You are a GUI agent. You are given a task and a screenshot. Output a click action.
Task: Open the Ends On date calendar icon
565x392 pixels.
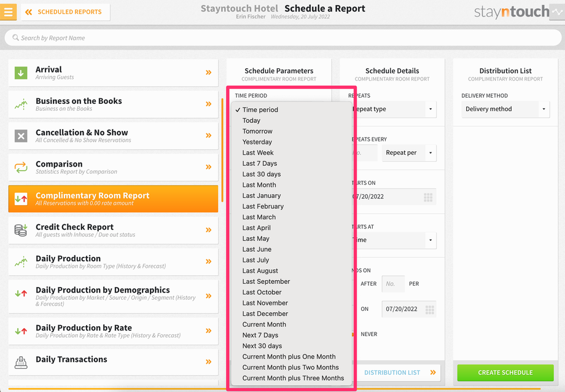tap(429, 310)
